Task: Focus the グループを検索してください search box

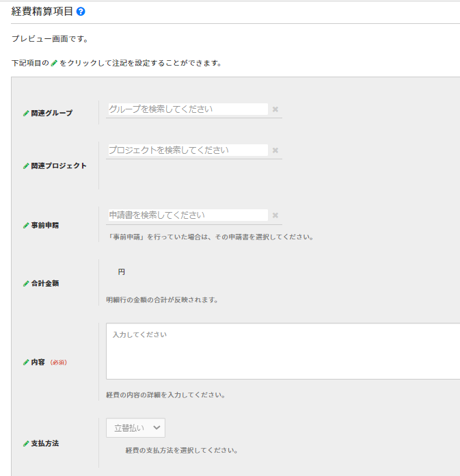Action: [187, 109]
